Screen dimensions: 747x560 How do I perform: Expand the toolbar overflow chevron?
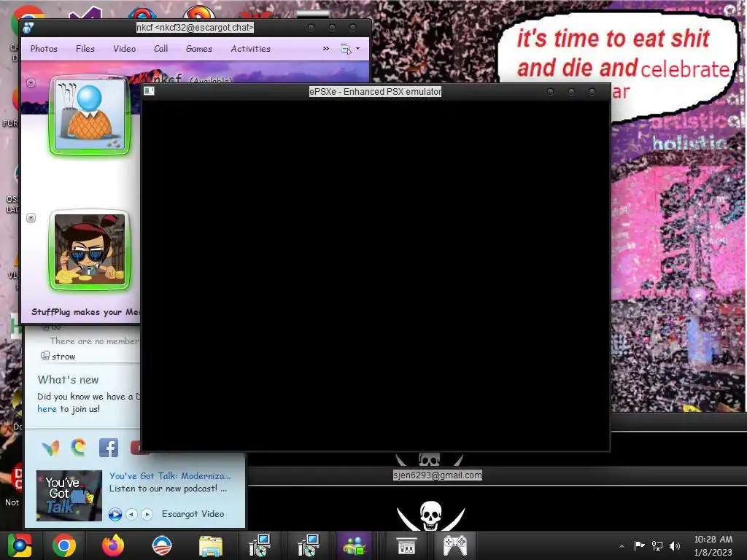click(x=326, y=49)
